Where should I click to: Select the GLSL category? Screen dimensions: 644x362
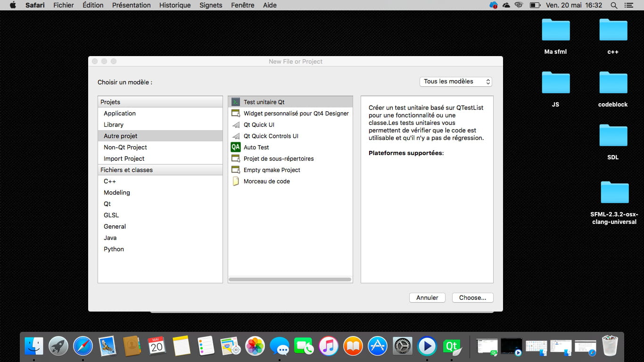[160, 215]
